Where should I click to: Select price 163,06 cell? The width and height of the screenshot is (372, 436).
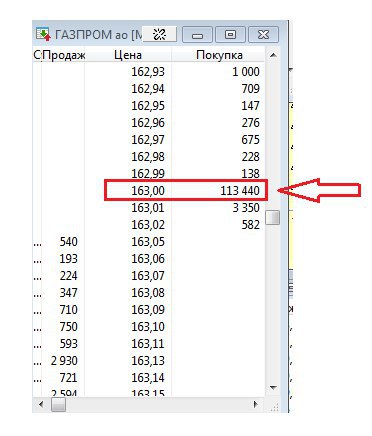(x=148, y=259)
